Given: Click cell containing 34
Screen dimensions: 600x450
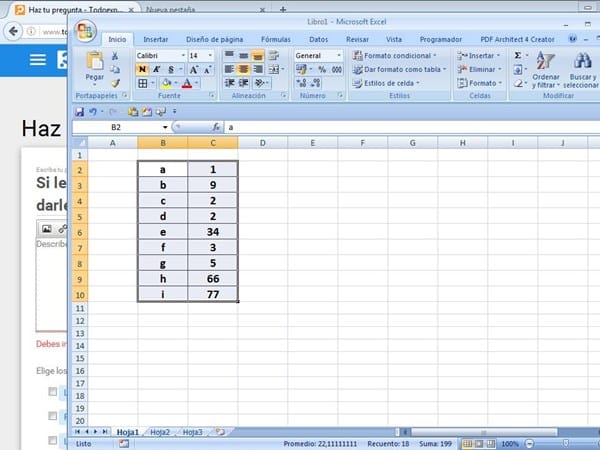Looking at the screenshot, I should pyautogui.click(x=213, y=232).
